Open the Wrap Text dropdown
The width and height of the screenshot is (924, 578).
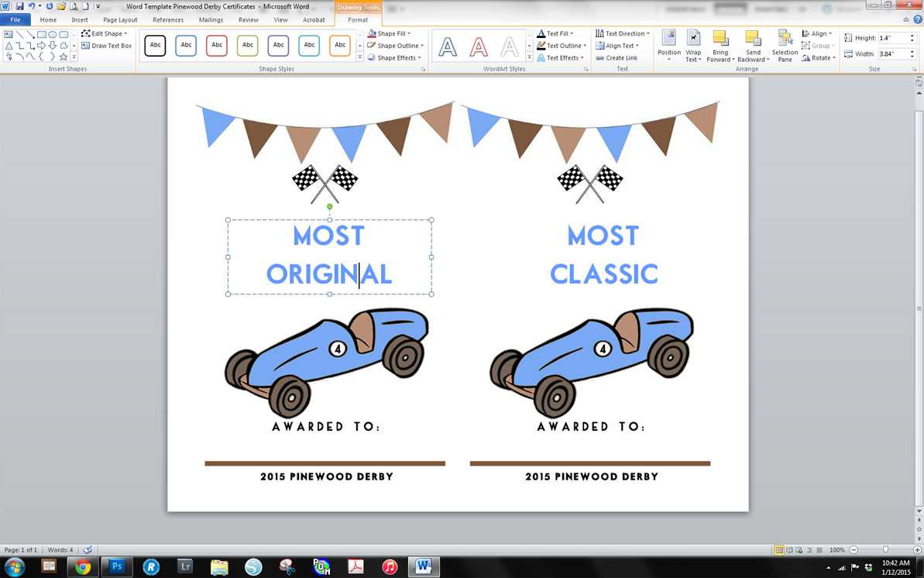[693, 46]
